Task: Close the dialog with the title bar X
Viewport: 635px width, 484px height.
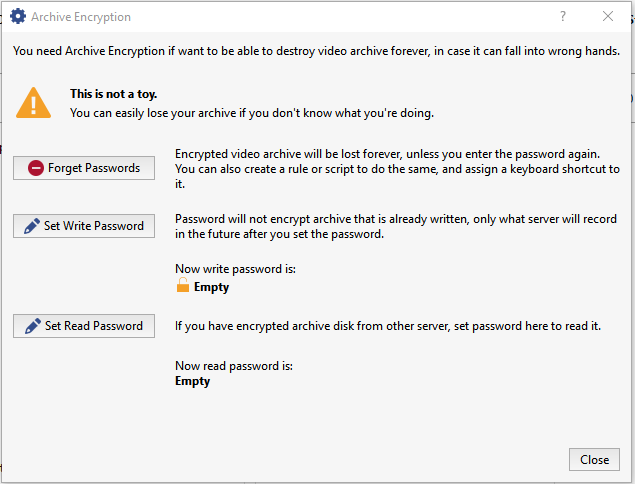Action: click(608, 16)
